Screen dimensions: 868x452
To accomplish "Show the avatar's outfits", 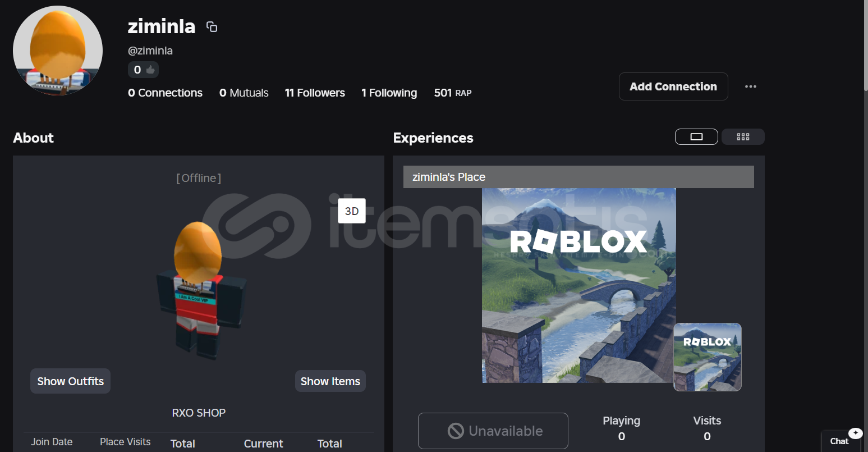I will [x=70, y=381].
